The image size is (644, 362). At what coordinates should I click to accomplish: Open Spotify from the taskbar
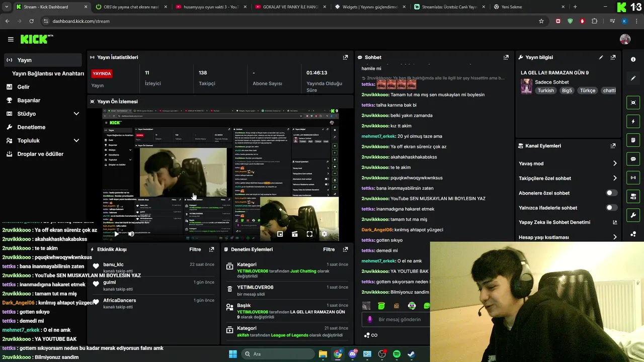pos(396,354)
